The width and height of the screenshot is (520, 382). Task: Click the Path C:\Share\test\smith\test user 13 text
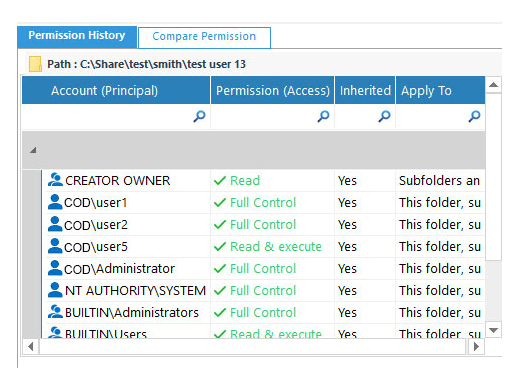pos(146,64)
